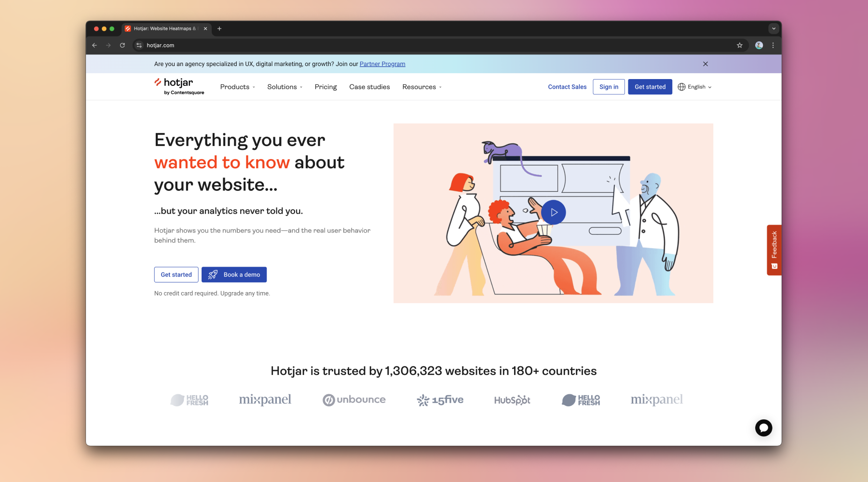The image size is (868, 482).
Task: Click the Partner Program link
Action: 382,64
